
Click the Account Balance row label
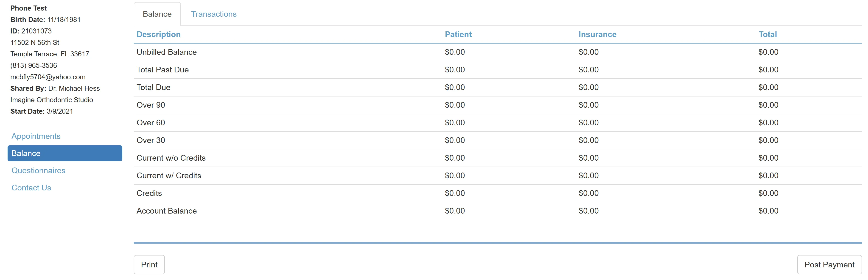coord(166,211)
